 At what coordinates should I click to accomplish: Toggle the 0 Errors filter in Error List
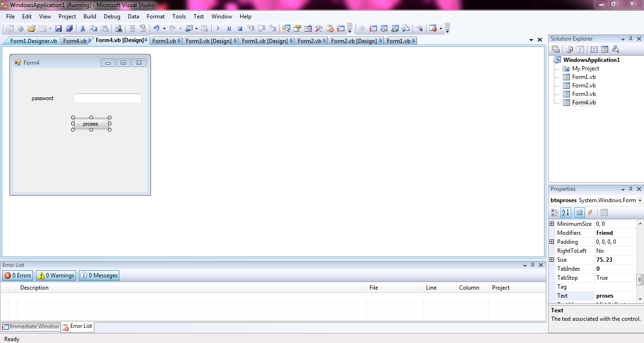[17, 275]
